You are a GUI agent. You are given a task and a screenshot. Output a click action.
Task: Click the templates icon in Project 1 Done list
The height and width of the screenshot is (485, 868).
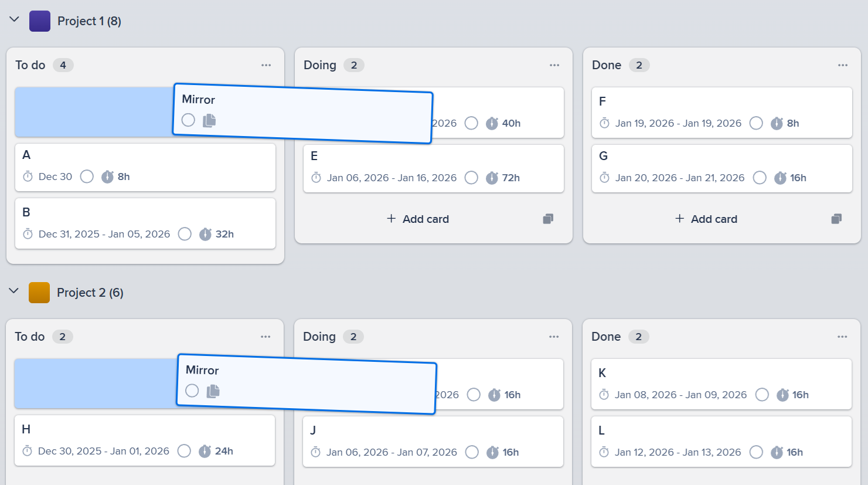(x=836, y=218)
